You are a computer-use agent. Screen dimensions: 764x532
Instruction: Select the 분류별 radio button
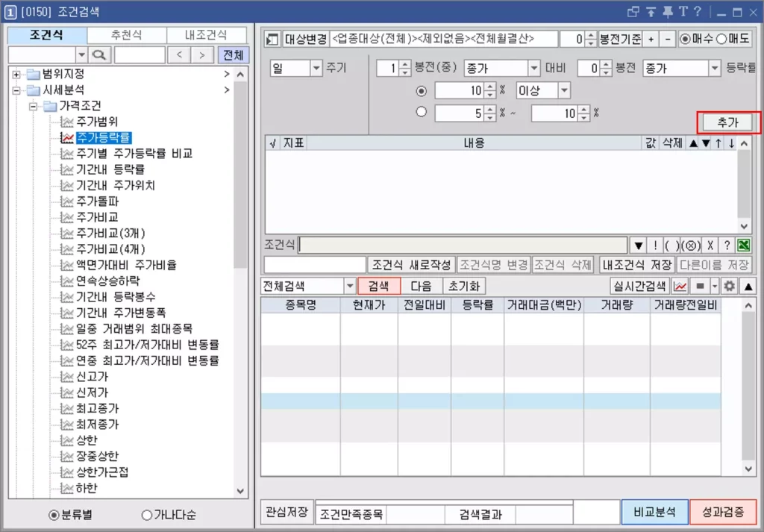54,515
